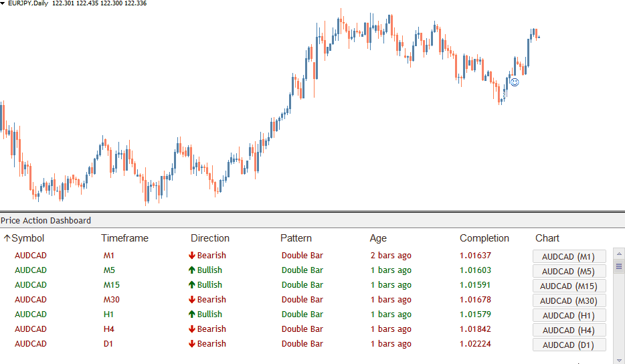Viewport: 625px width, 364px height.
Task: Click the red bearish arrow in the H4 row
Action: (x=192, y=329)
